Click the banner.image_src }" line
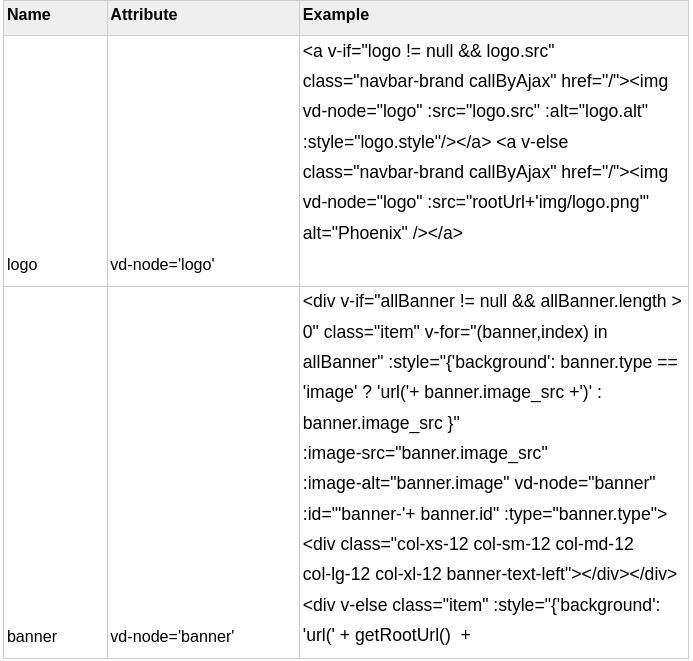The width and height of the screenshot is (693, 661). (381, 423)
